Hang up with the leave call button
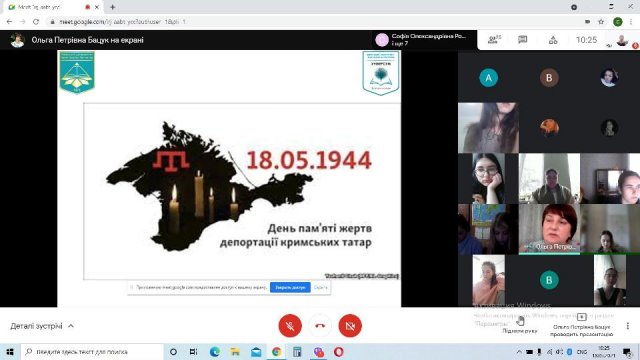This screenshot has width=640, height=360. (x=320, y=326)
